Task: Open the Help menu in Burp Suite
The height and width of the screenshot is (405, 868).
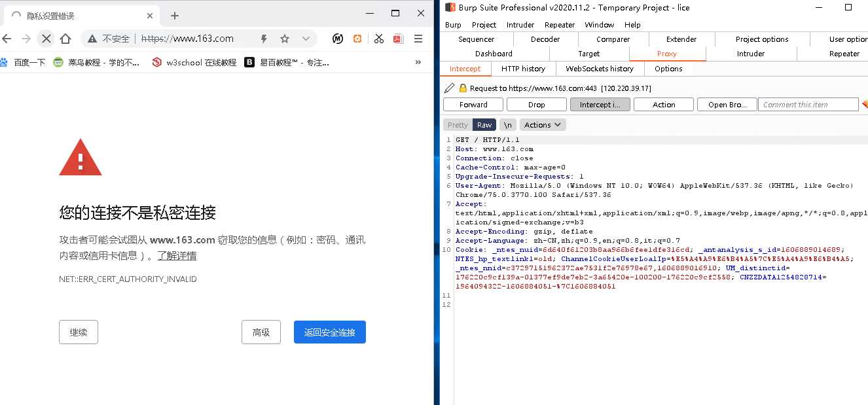Action: pyautogui.click(x=632, y=25)
